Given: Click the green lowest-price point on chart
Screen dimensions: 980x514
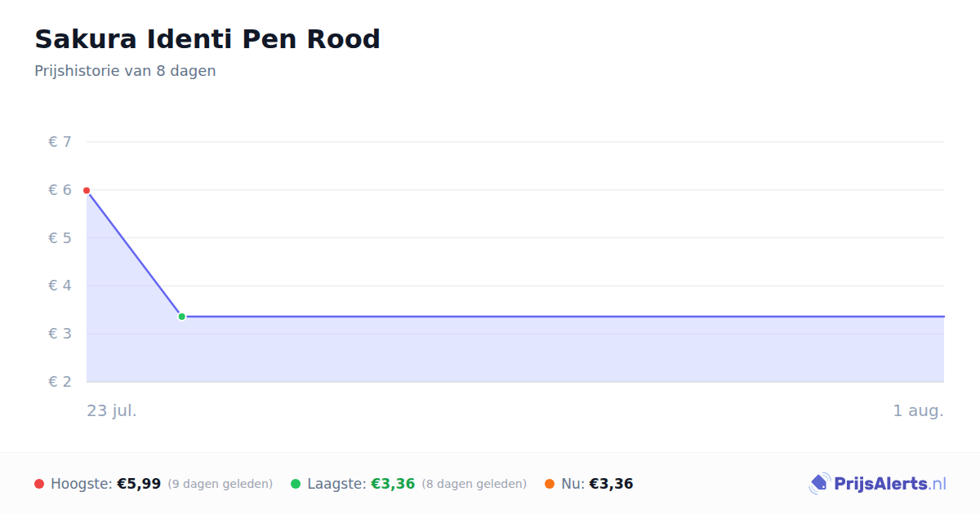Looking at the screenshot, I should [x=181, y=317].
